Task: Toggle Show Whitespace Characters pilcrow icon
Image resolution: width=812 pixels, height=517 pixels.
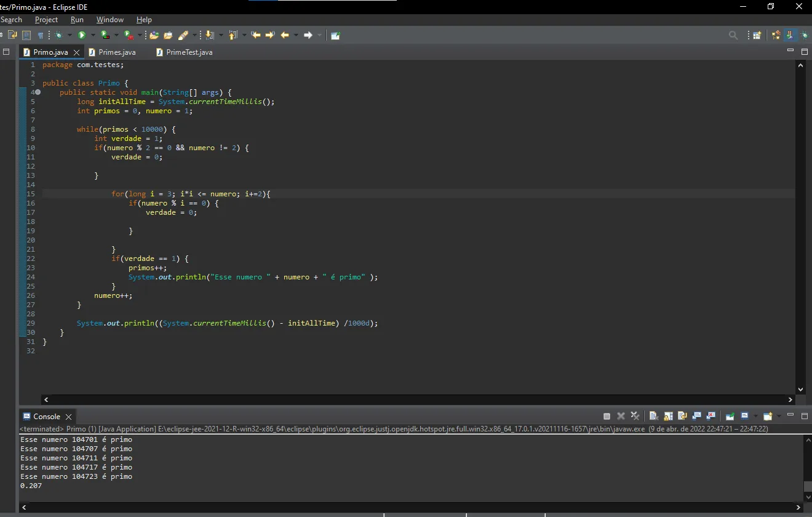Action: [41, 35]
